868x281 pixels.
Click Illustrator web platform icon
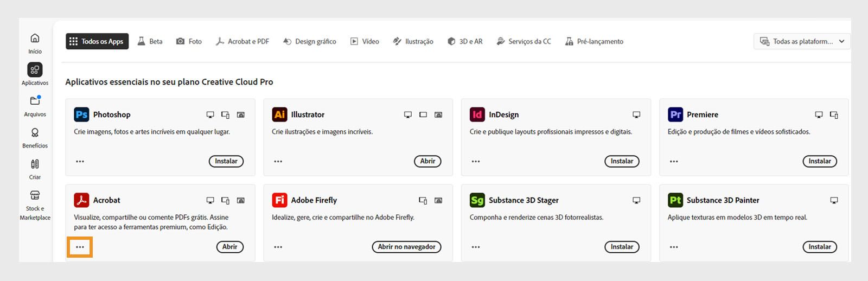(x=438, y=115)
